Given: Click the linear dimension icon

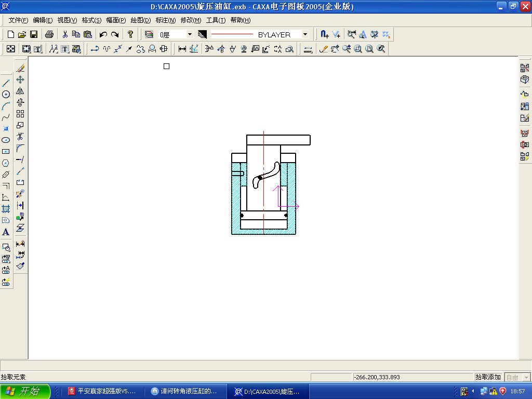Looking at the screenshot, I should tap(182, 49).
